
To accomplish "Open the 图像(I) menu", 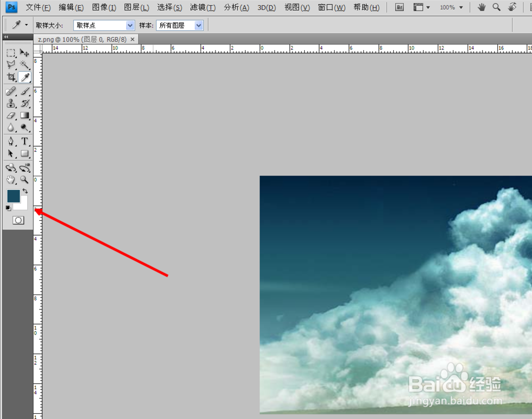I will click(104, 7).
